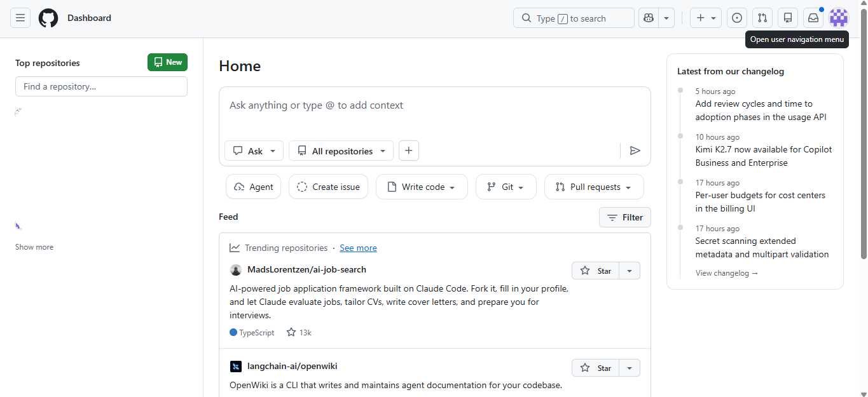Open GitHub Copilot chat icon
The image size is (868, 397).
[649, 18]
